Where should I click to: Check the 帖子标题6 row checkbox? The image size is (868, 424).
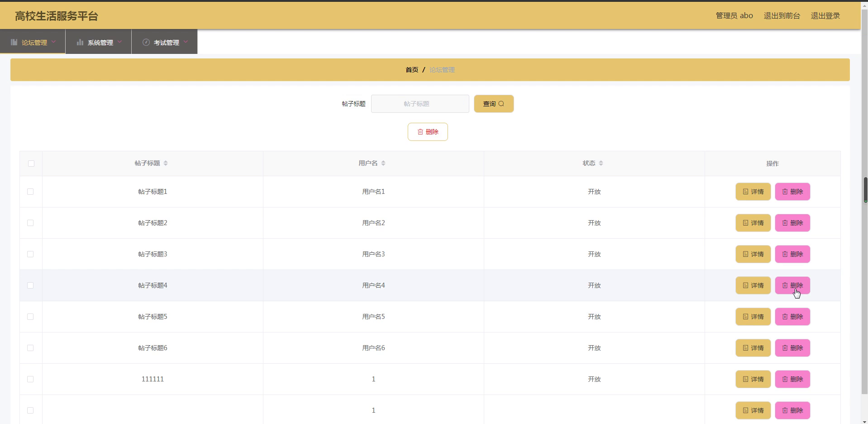[30, 348]
